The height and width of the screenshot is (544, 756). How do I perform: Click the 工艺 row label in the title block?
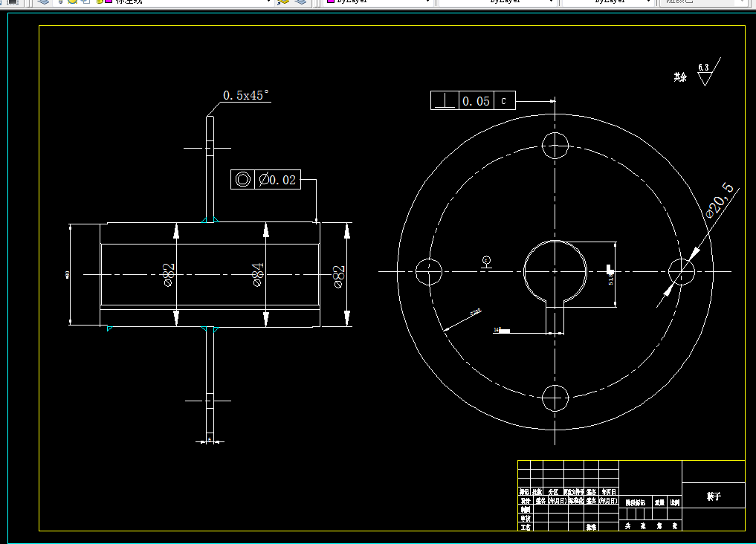click(x=525, y=527)
